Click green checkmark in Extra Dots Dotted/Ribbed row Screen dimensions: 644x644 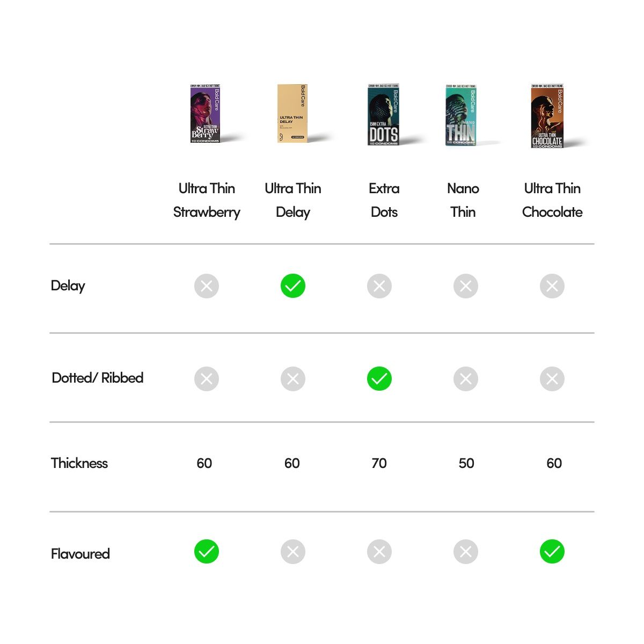point(379,379)
